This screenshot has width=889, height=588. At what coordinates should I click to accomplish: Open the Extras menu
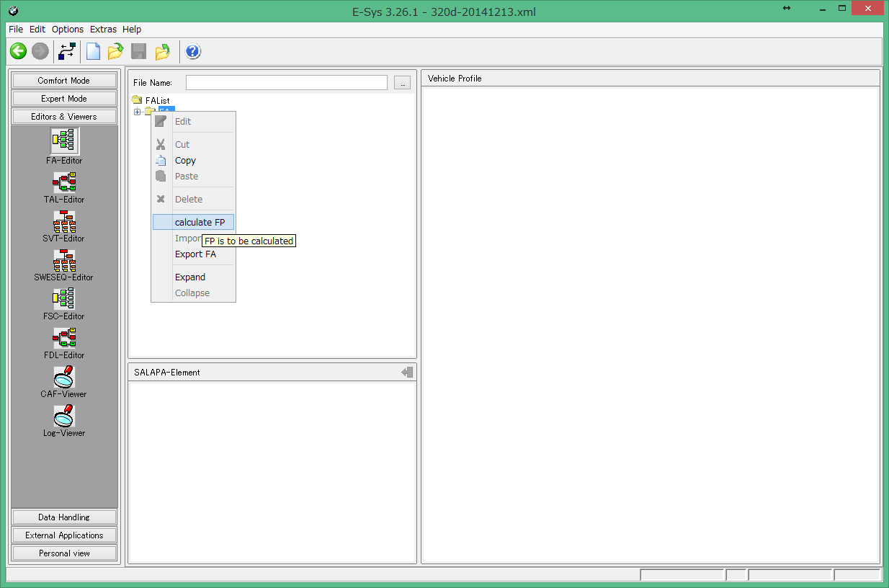[103, 30]
